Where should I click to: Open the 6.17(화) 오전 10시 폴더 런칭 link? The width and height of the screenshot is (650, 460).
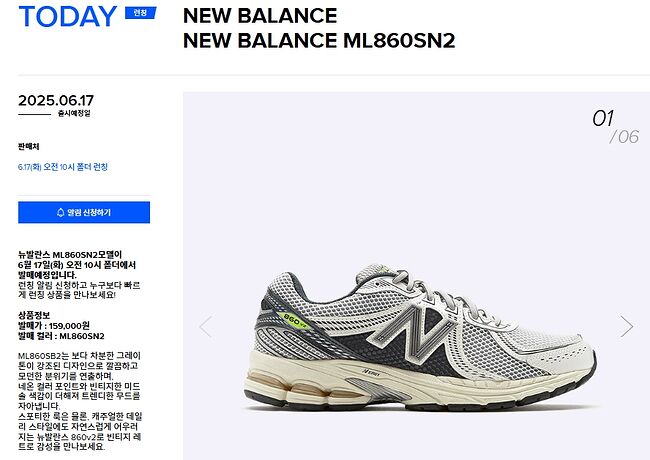pos(63,167)
